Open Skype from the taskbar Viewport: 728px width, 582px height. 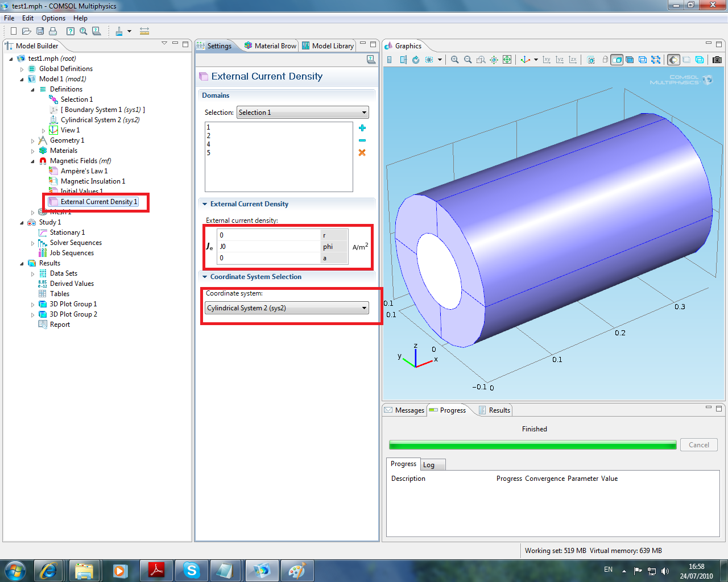click(x=192, y=571)
